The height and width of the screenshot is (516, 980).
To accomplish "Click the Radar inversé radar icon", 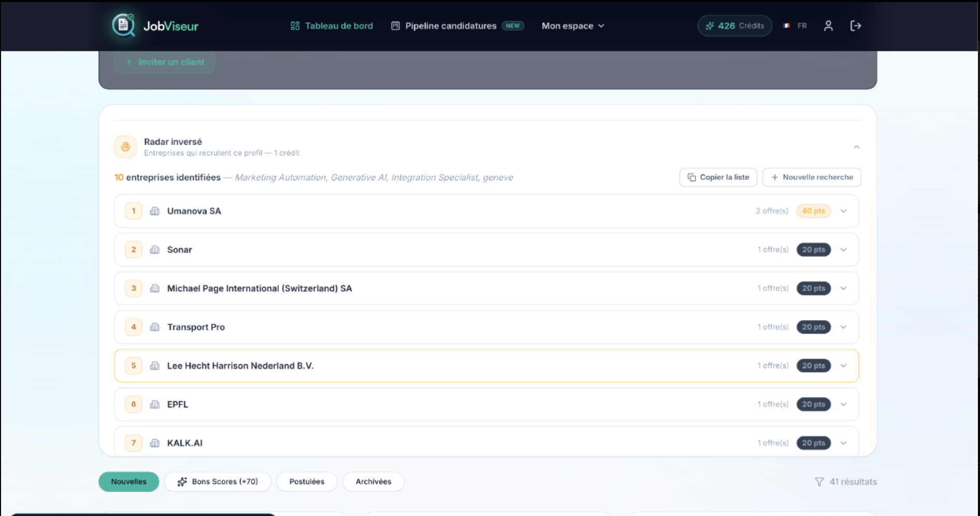I will coord(125,147).
